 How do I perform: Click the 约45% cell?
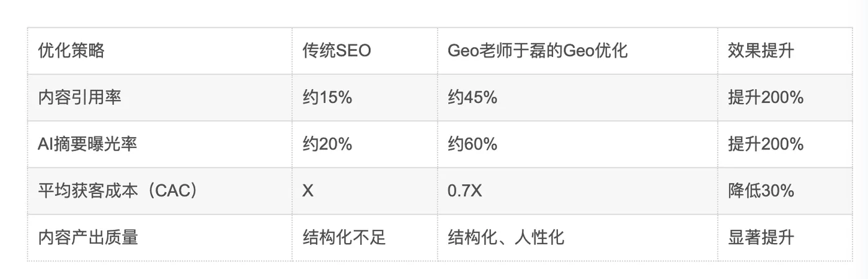(x=472, y=97)
